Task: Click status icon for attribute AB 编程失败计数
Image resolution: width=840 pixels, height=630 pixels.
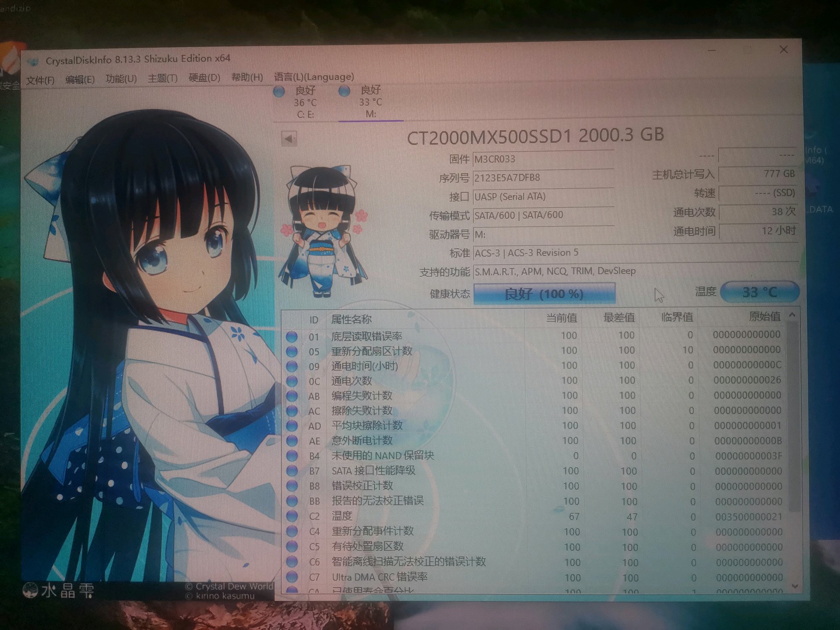Action: (291, 396)
